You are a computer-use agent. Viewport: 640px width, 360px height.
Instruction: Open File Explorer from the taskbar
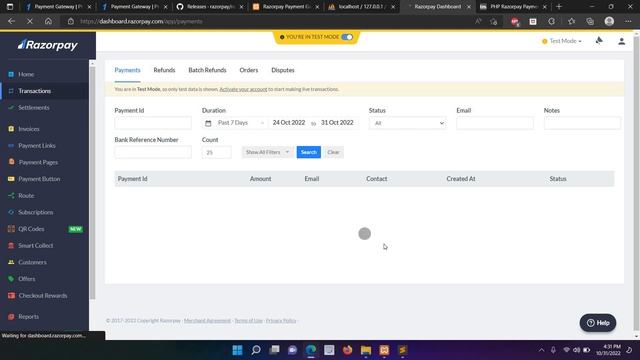coord(366,350)
